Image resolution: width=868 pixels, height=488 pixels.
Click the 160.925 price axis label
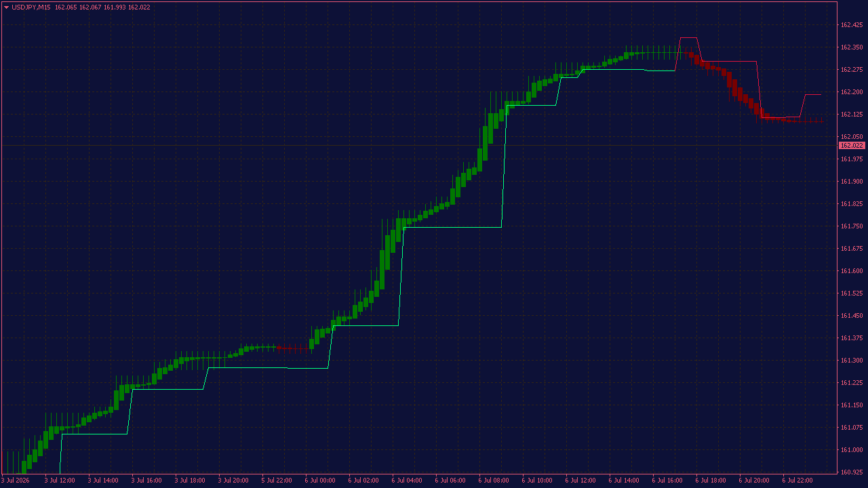pos(852,472)
